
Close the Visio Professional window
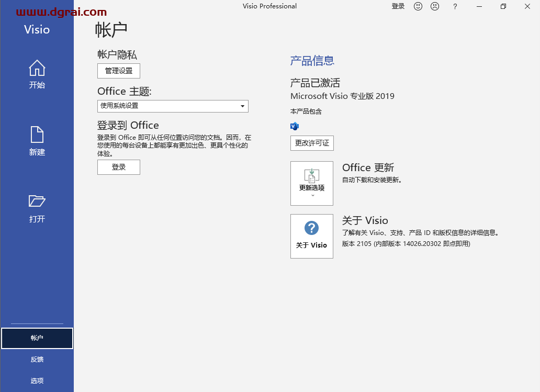527,6
